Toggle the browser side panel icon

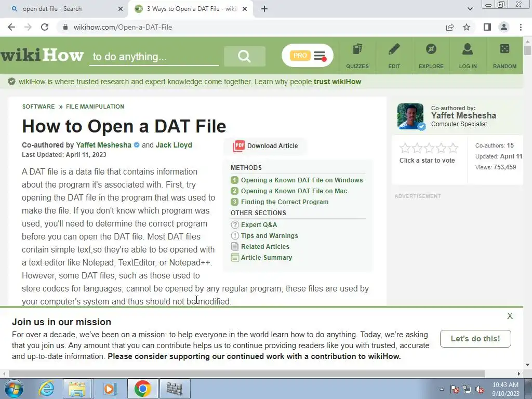pyautogui.click(x=487, y=27)
